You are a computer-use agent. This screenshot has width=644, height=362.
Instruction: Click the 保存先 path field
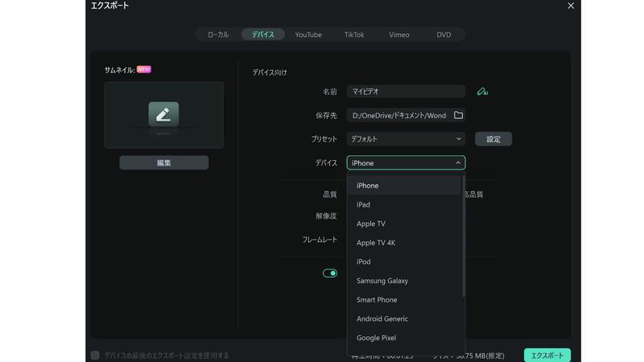pos(406,115)
